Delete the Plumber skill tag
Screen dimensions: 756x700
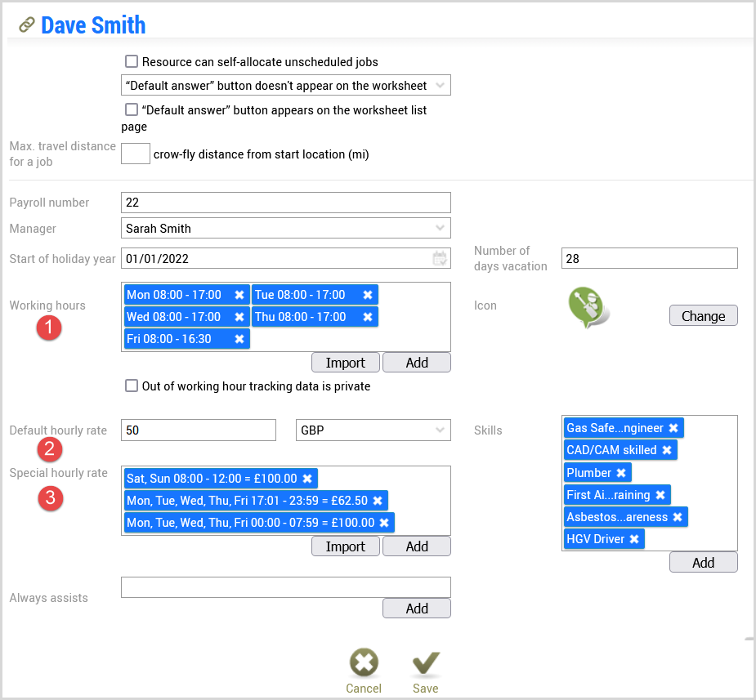[x=621, y=473]
